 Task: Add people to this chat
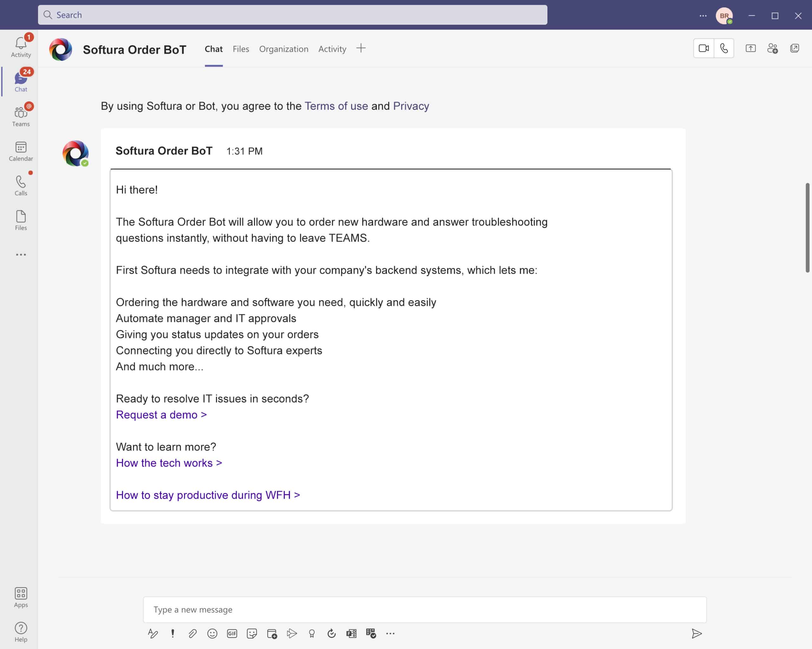772,48
